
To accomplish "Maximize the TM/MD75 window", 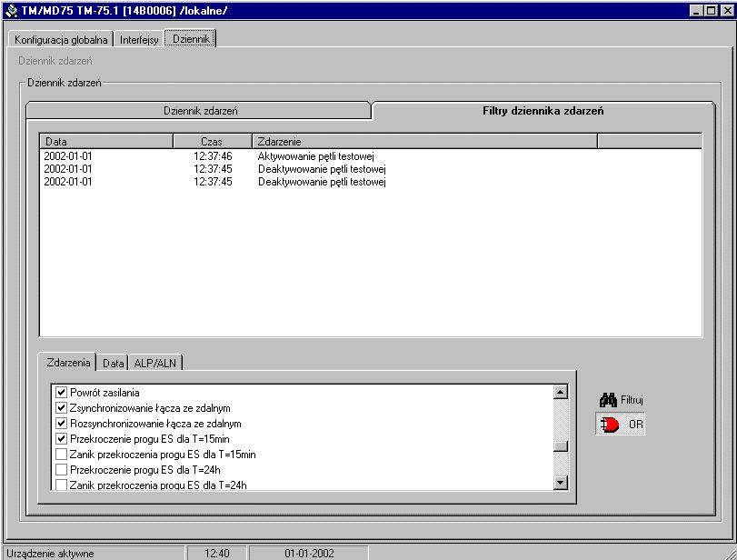I will point(712,10).
